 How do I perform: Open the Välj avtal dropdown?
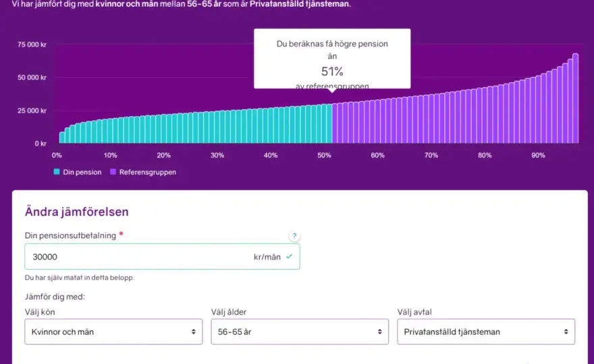486,332
